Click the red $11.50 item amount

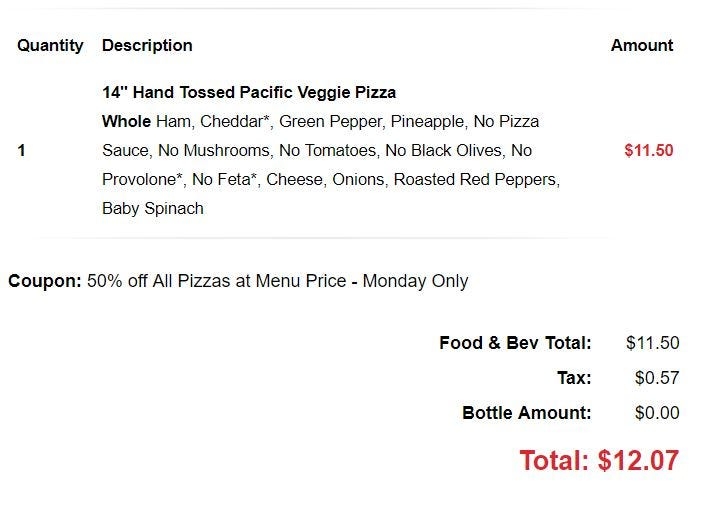[x=649, y=151]
